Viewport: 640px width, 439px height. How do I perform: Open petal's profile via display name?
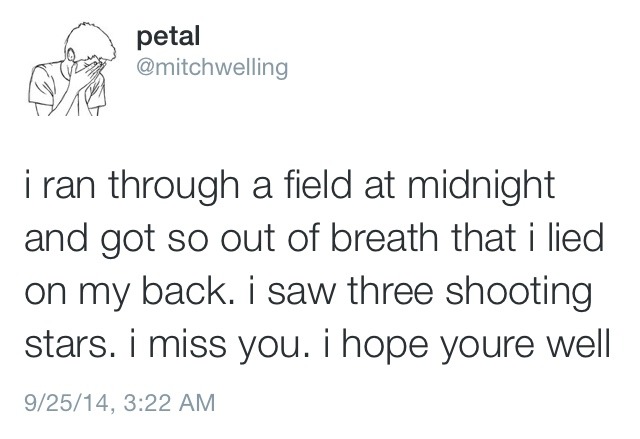(168, 36)
